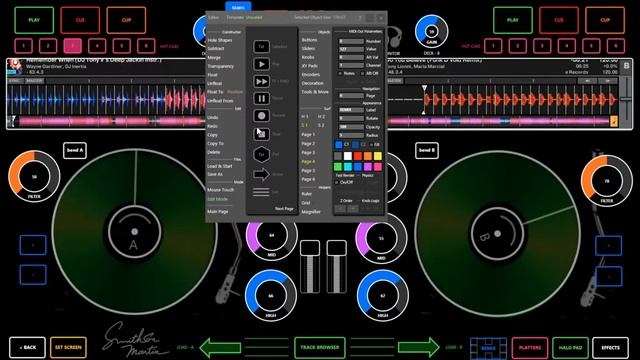The height and width of the screenshot is (360, 640).
Task: Choose Transparency in the Constructor menu
Action: 220,66
